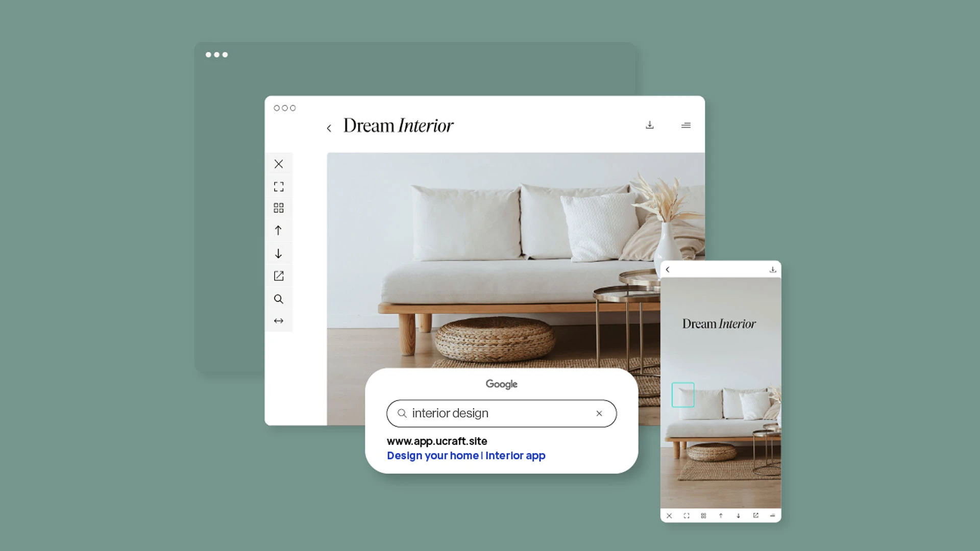Click the mobile download icon top right
Screen dimensions: 980x551
(x=772, y=269)
